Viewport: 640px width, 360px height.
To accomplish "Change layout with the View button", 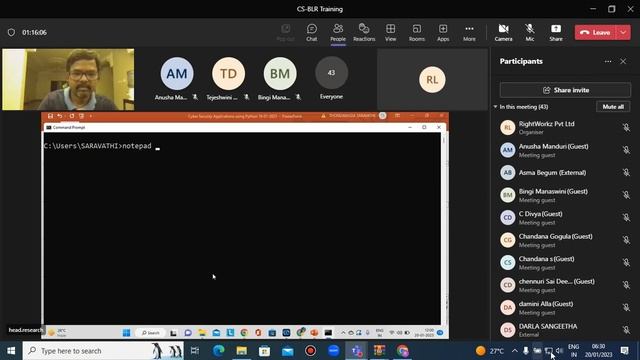I will coord(391,32).
